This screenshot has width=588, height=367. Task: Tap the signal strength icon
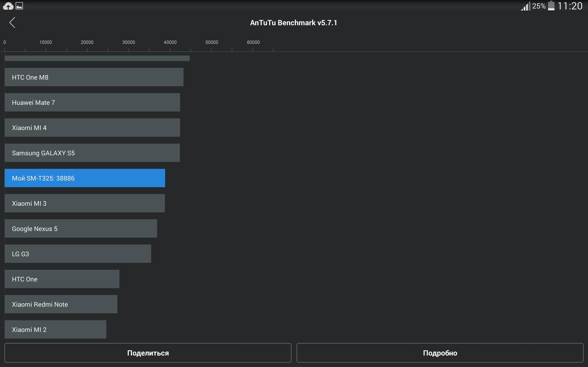525,6
